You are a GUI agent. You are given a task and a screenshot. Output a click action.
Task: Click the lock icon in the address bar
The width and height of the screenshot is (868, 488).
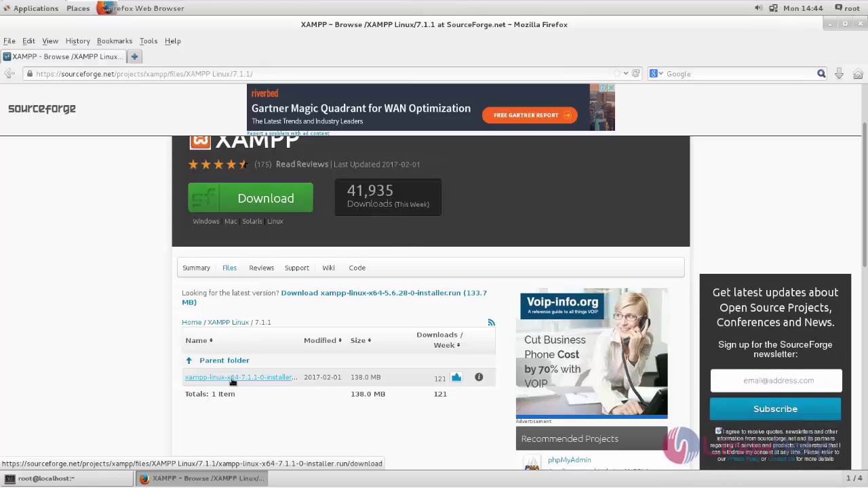pyautogui.click(x=29, y=73)
